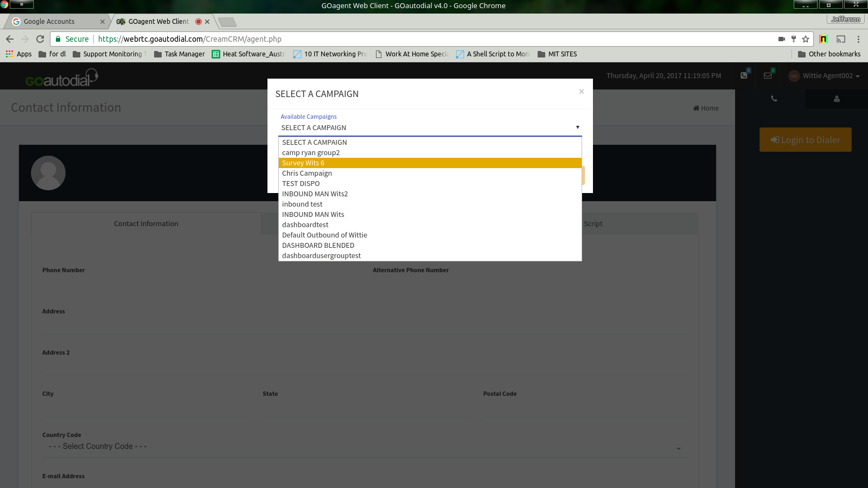This screenshot has width=868, height=488.
Task: Click the address bar URL
Action: coord(190,39)
